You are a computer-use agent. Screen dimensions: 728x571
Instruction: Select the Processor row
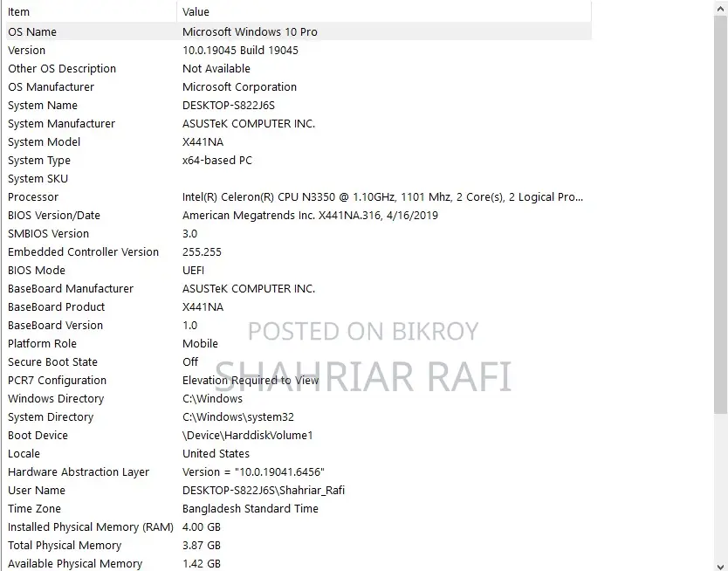298,196
